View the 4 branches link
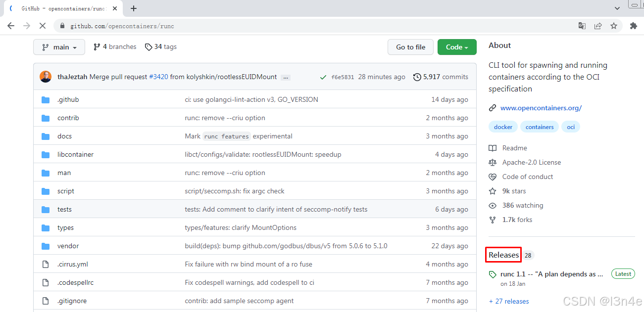The width and height of the screenshot is (644, 312). pos(115,46)
